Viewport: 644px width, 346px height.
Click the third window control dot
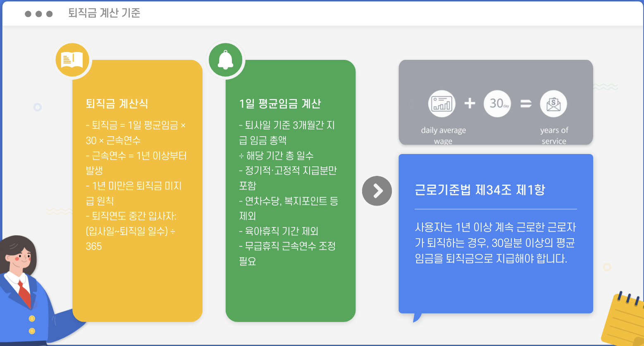(x=50, y=13)
